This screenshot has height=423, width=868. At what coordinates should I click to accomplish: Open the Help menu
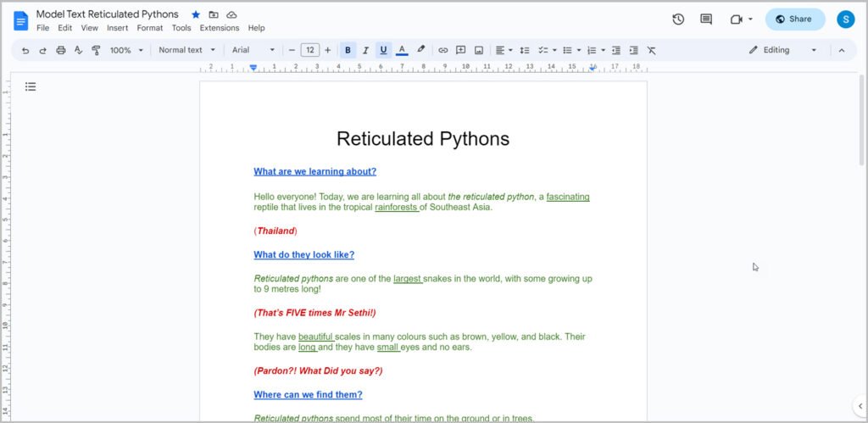[x=256, y=28]
